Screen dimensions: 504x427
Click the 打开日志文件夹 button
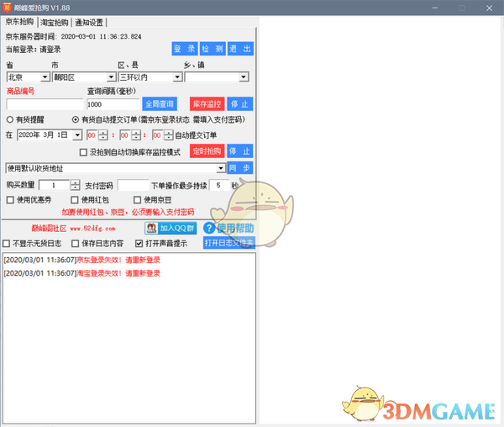228,243
